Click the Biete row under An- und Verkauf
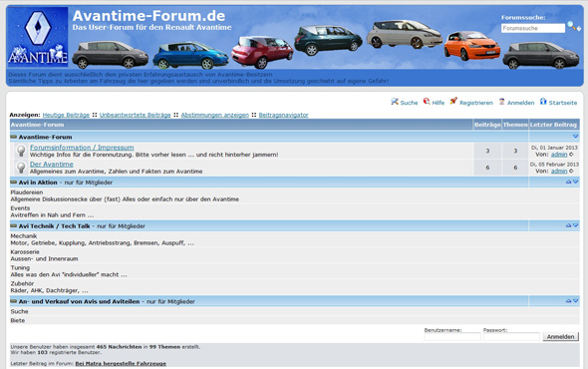 [294, 320]
